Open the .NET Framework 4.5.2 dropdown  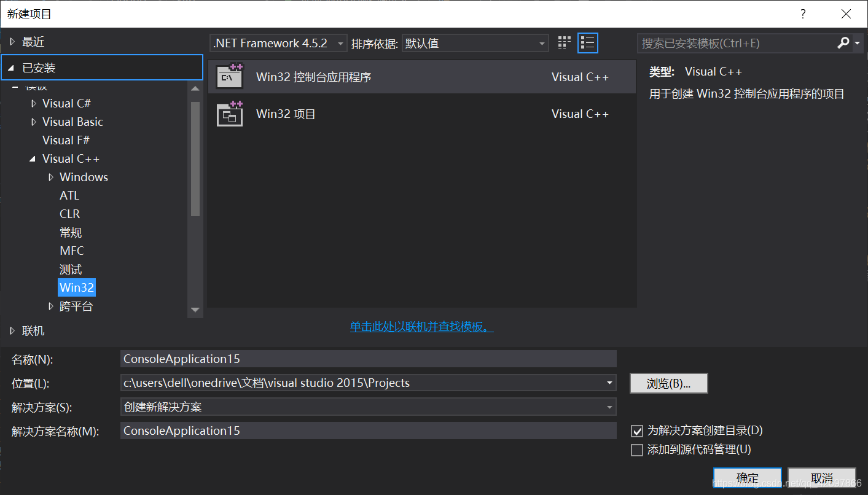pyautogui.click(x=278, y=43)
